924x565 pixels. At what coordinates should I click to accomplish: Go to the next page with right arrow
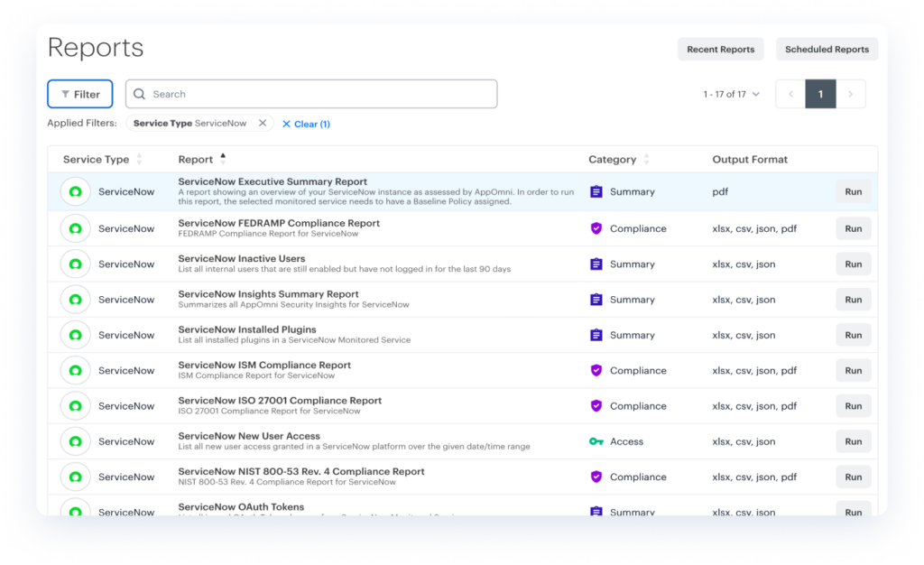[x=851, y=94]
